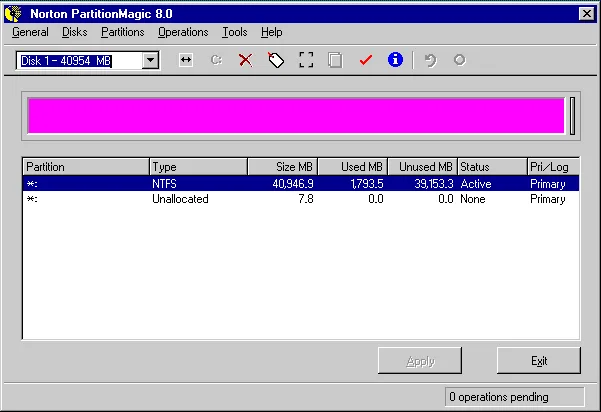Select the thin unallocated block in disk map
The width and height of the screenshot is (601, 412).
[572, 116]
